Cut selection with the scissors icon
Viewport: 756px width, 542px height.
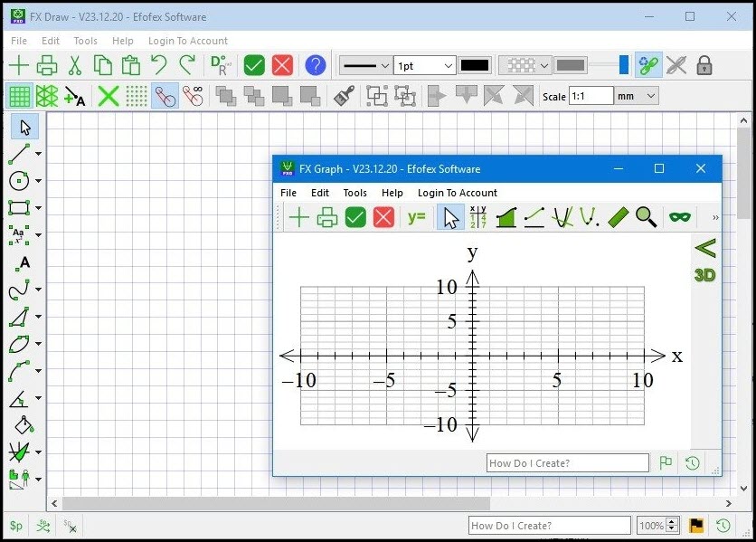(x=75, y=65)
